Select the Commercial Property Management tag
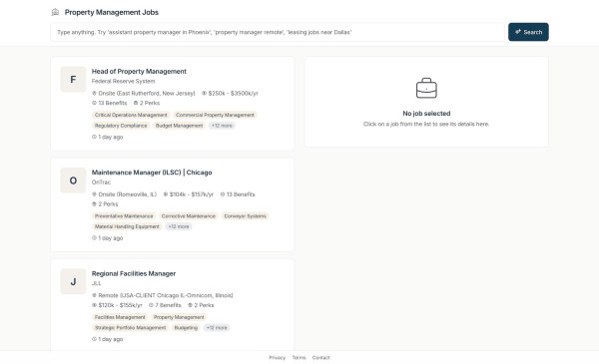This screenshot has width=599, height=364. point(215,115)
